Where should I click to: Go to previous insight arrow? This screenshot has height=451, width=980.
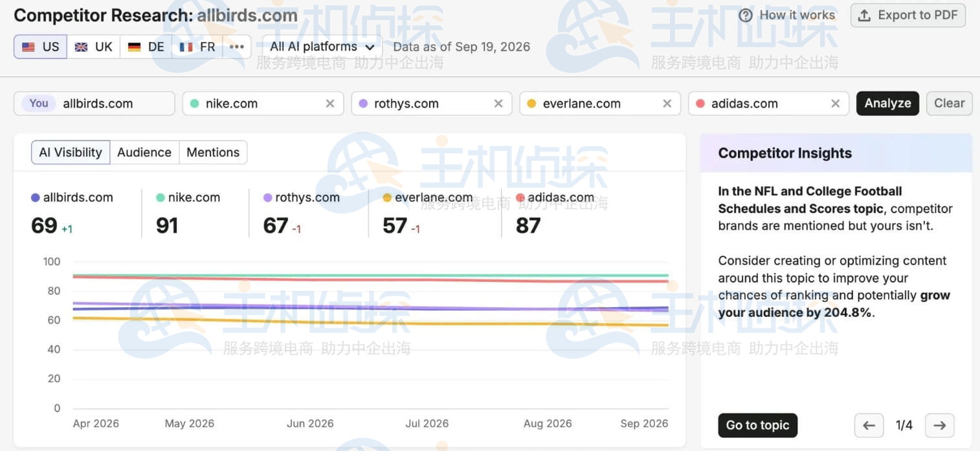(x=869, y=426)
